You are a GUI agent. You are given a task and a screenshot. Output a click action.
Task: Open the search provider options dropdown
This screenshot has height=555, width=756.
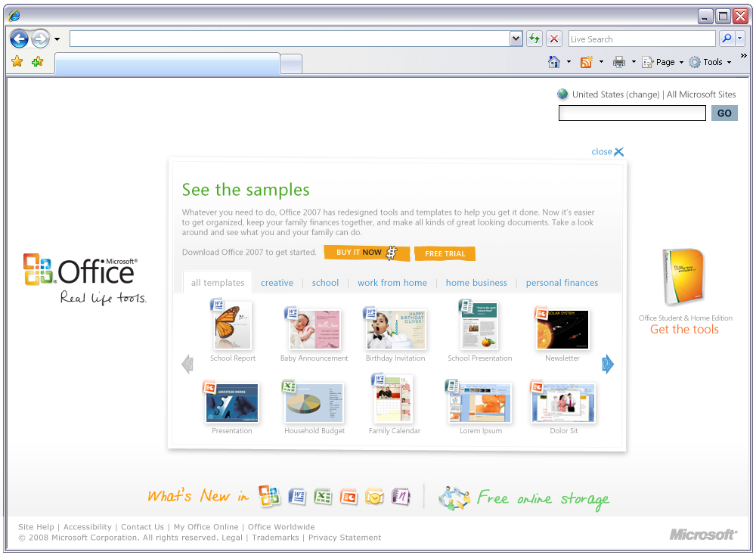[740, 39]
